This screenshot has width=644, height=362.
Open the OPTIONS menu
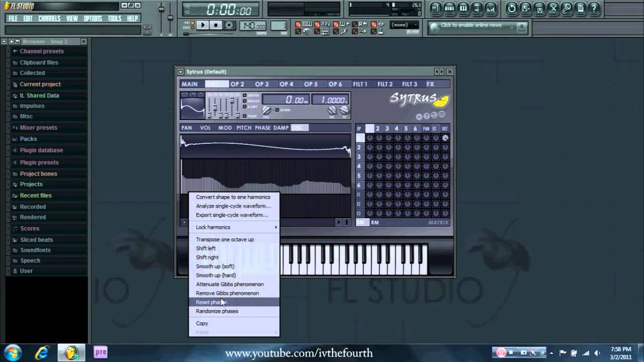point(93,19)
